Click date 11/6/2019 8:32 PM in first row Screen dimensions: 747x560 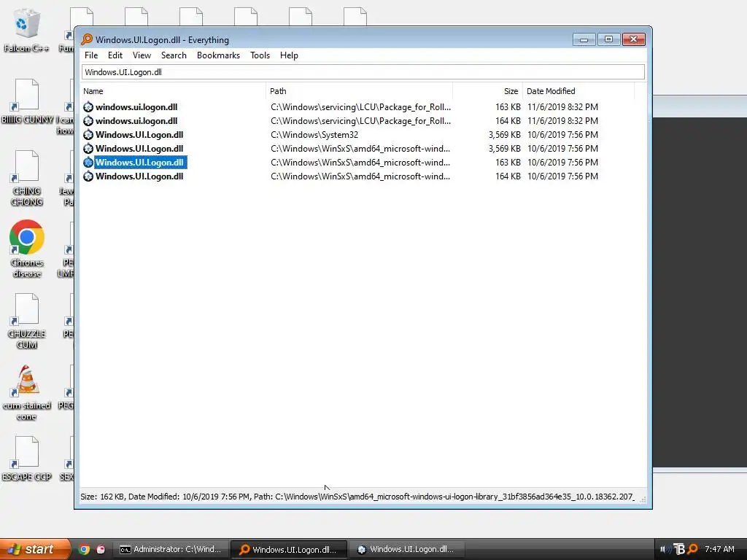click(562, 107)
